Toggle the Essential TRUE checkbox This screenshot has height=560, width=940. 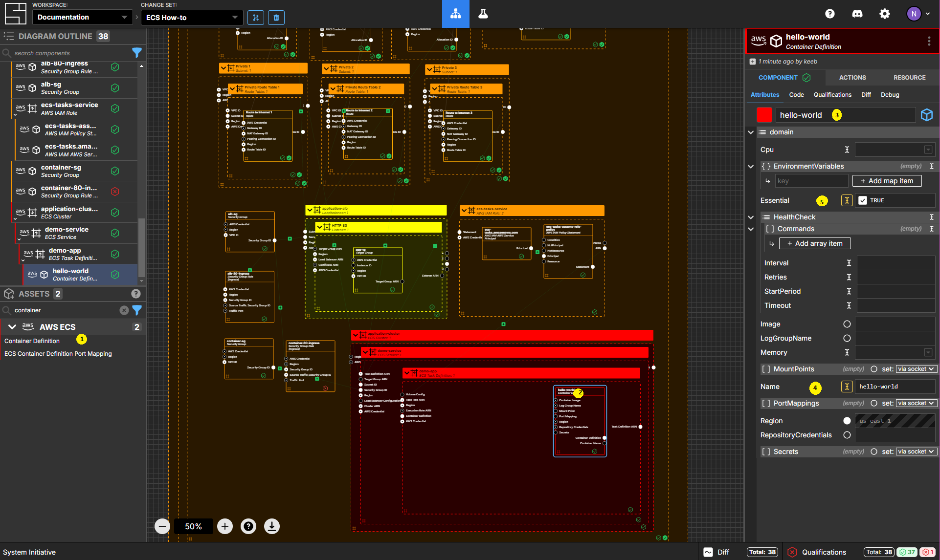tap(863, 200)
